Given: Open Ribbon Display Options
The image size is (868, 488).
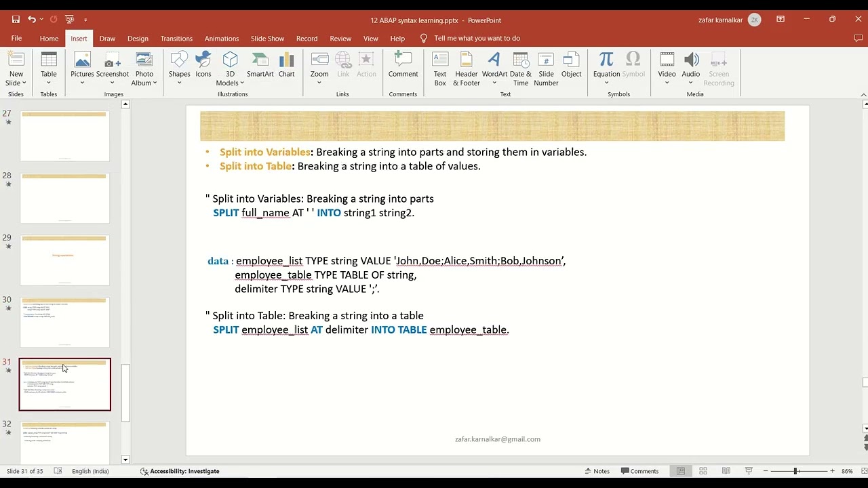Looking at the screenshot, I should coord(781,20).
